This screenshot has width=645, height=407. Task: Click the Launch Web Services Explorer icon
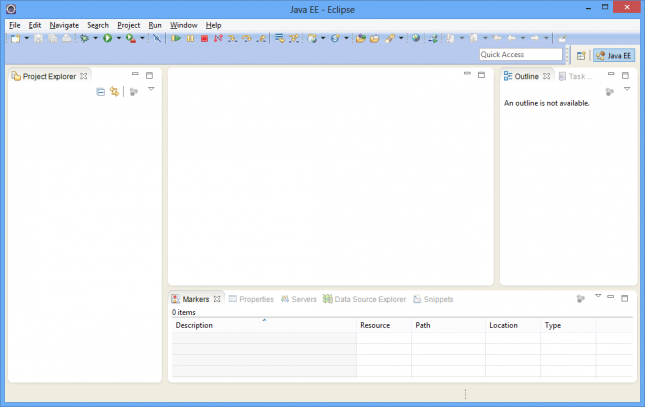(433, 39)
